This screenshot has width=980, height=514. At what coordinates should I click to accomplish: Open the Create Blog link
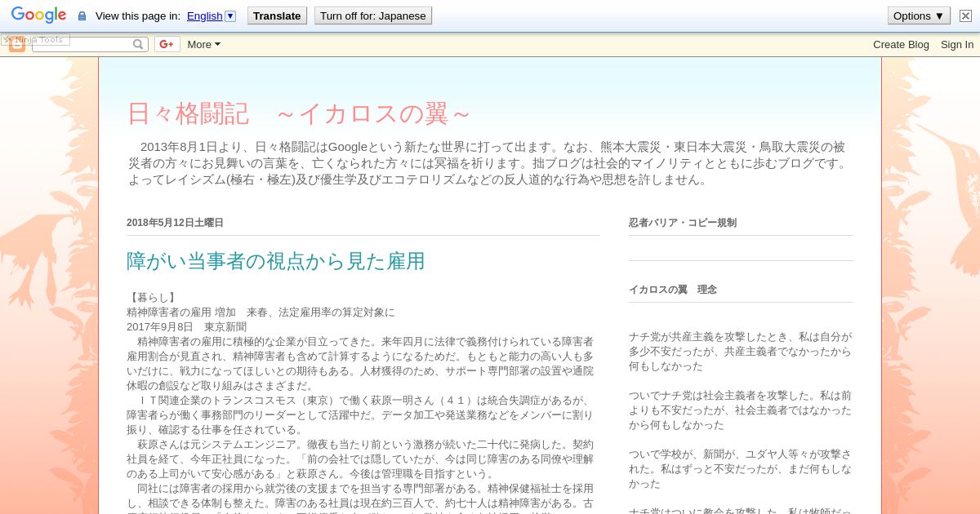tap(901, 44)
